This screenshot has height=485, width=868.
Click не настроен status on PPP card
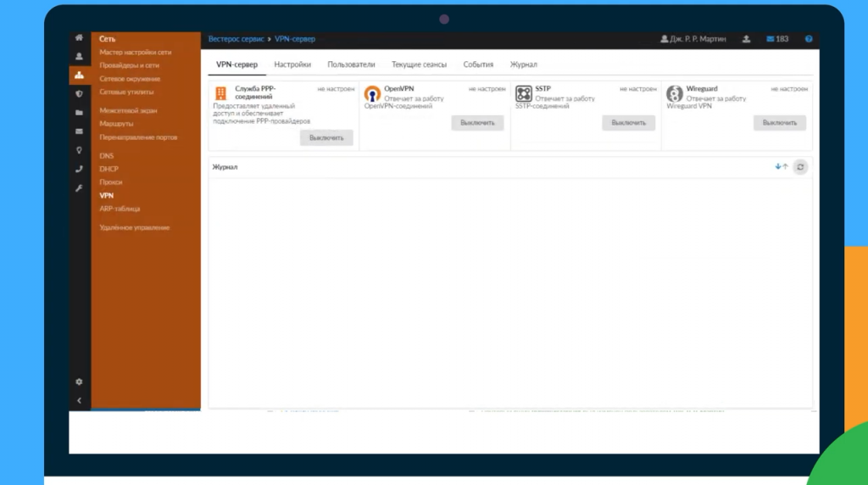point(336,88)
